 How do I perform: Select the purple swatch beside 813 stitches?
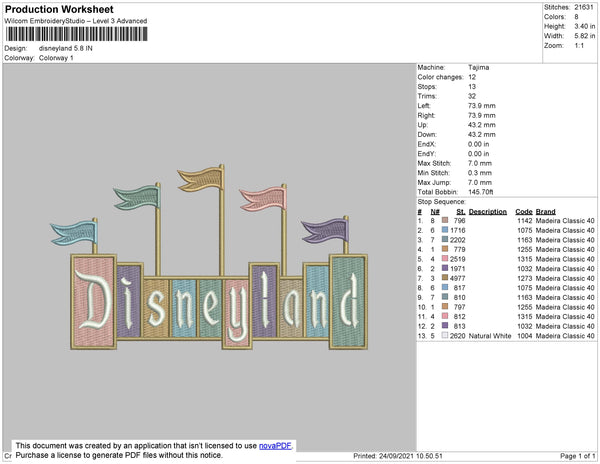click(x=445, y=326)
